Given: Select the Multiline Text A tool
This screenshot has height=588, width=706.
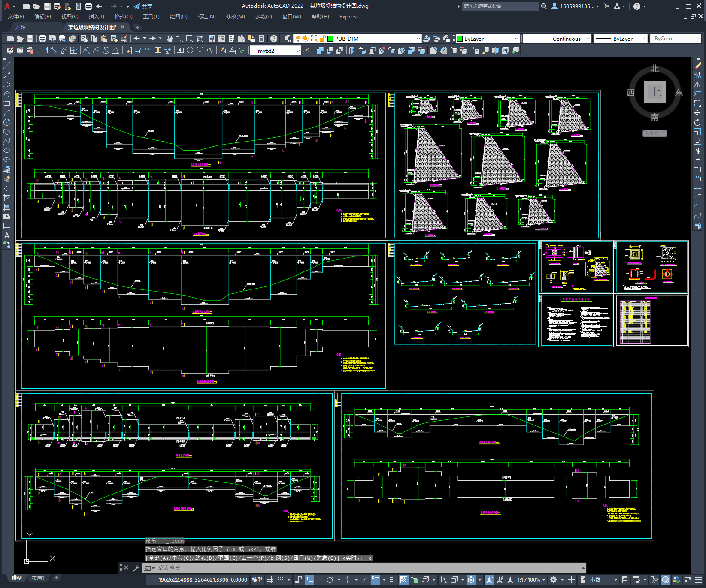Looking at the screenshot, I should 7,235.
